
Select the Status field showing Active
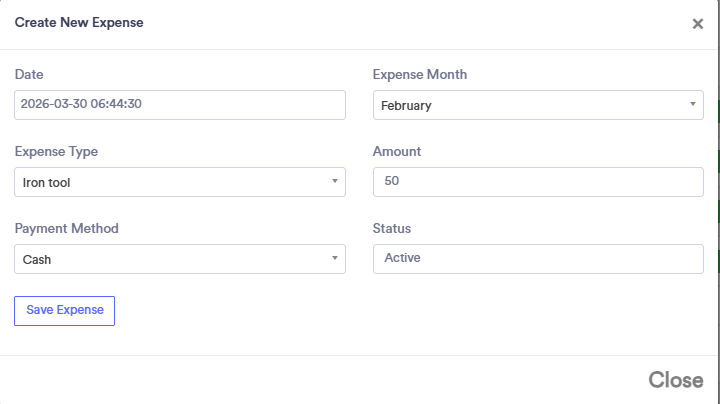pos(538,259)
